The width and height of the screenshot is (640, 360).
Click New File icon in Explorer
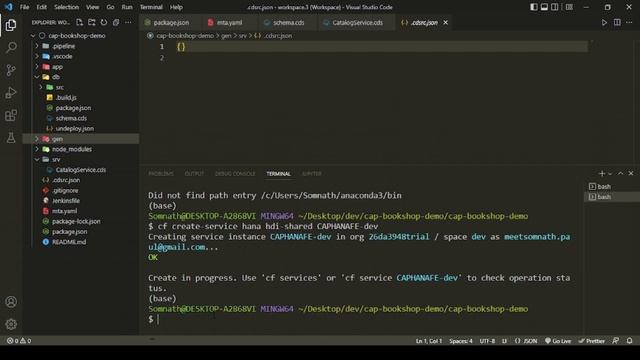pos(80,22)
